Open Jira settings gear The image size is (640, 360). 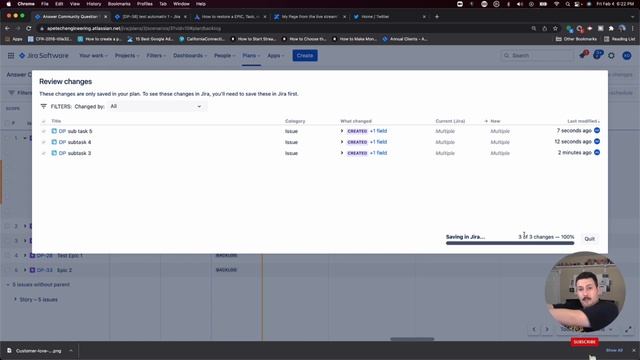click(611, 56)
